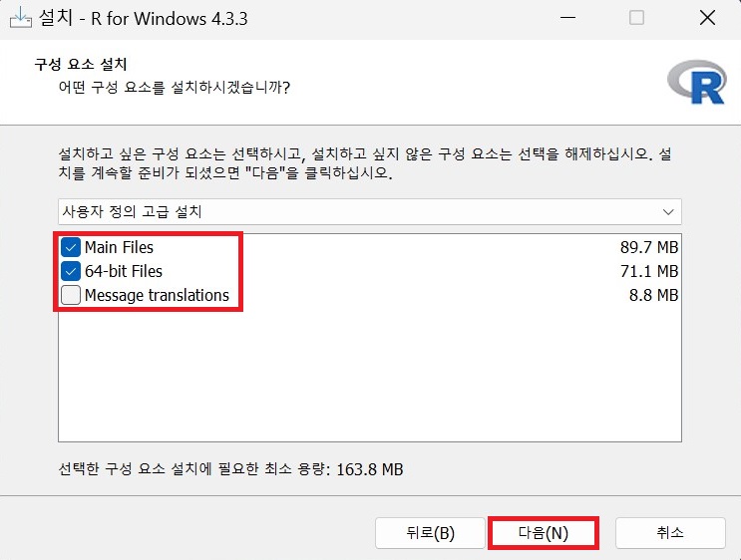Enable the Message translations checkbox
Image resolution: width=741 pixels, height=560 pixels.
pos(71,295)
